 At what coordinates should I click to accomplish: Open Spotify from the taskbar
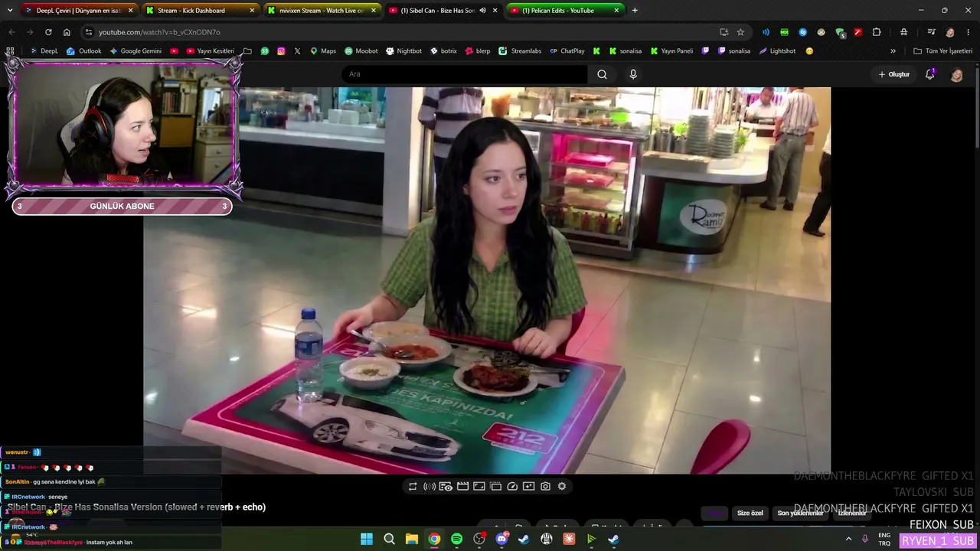coord(456,539)
